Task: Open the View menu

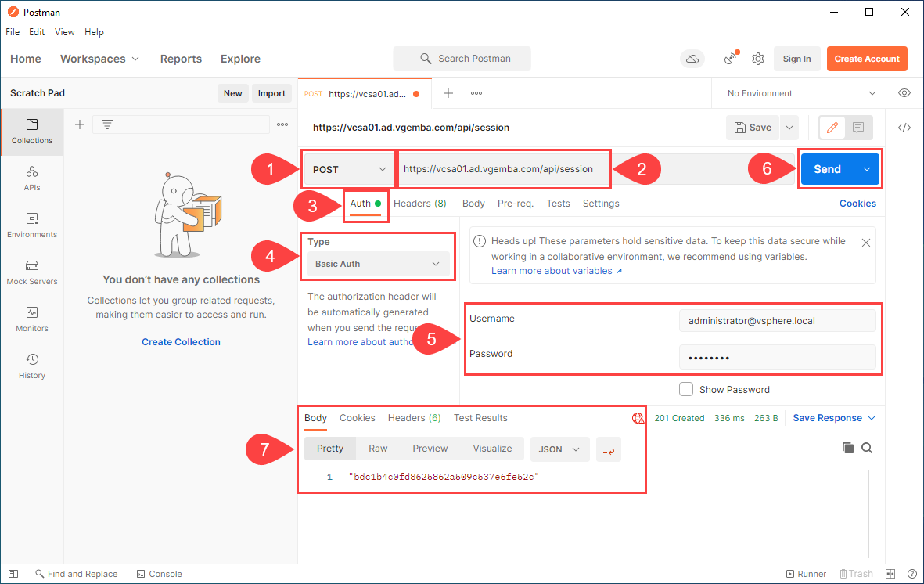Action: coord(64,32)
